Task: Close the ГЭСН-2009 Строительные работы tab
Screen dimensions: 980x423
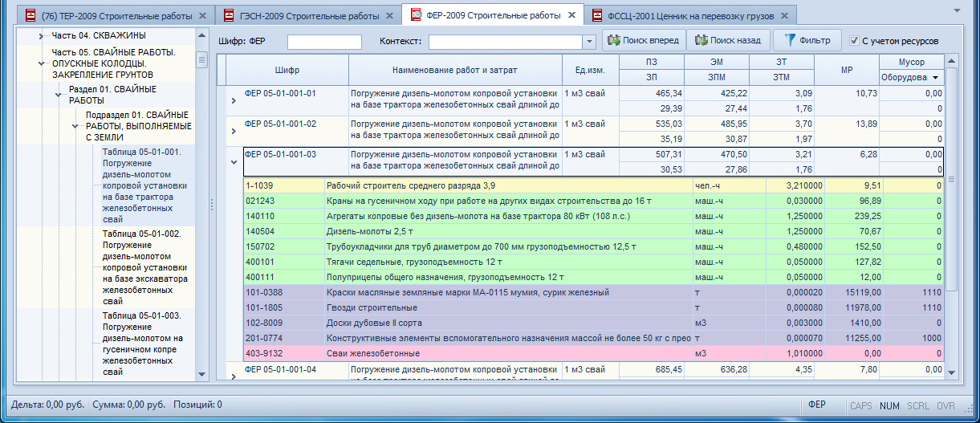Action: tap(390, 15)
